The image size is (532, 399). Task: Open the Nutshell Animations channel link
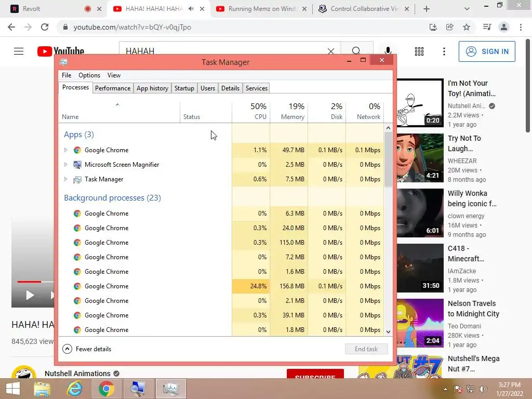point(78,374)
